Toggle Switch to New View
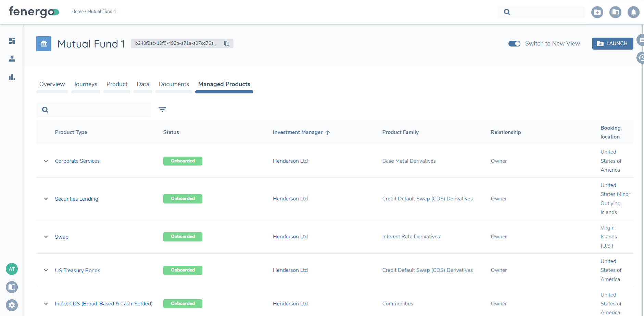 [x=514, y=44]
